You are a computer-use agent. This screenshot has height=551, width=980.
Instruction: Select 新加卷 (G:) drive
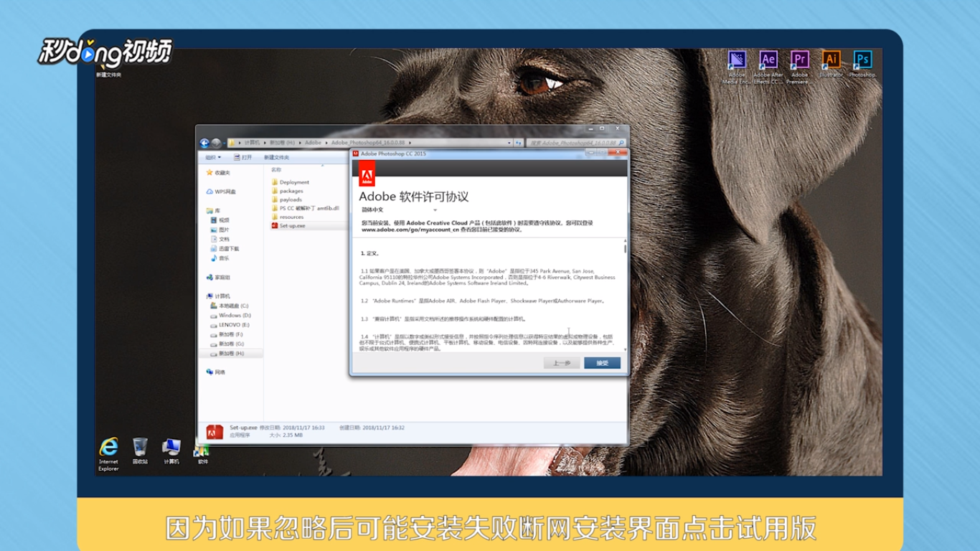pos(227,344)
